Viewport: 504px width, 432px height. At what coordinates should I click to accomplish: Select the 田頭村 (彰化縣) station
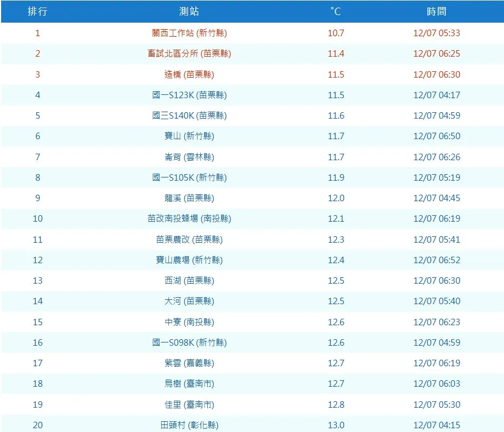click(x=188, y=425)
